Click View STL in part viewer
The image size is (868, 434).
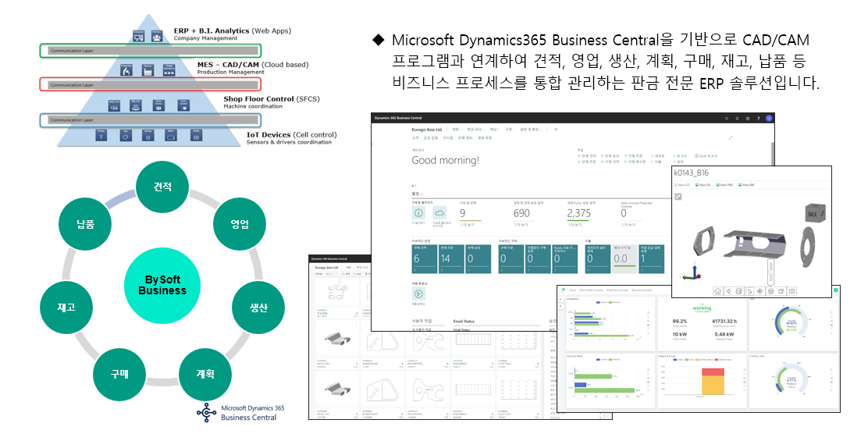pos(703,185)
